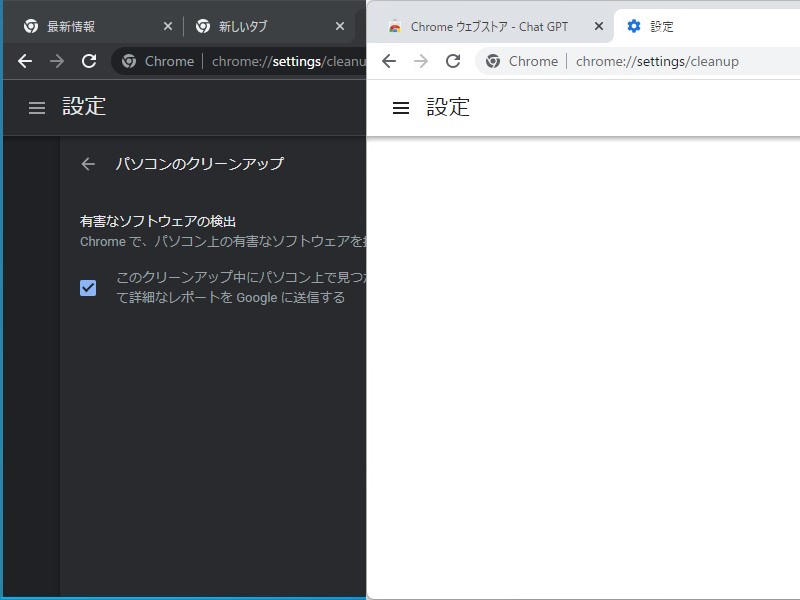Screen dimensions: 800x600
Task: Click the Chrome favicon on 最新情報 tab
Action: [30, 25]
